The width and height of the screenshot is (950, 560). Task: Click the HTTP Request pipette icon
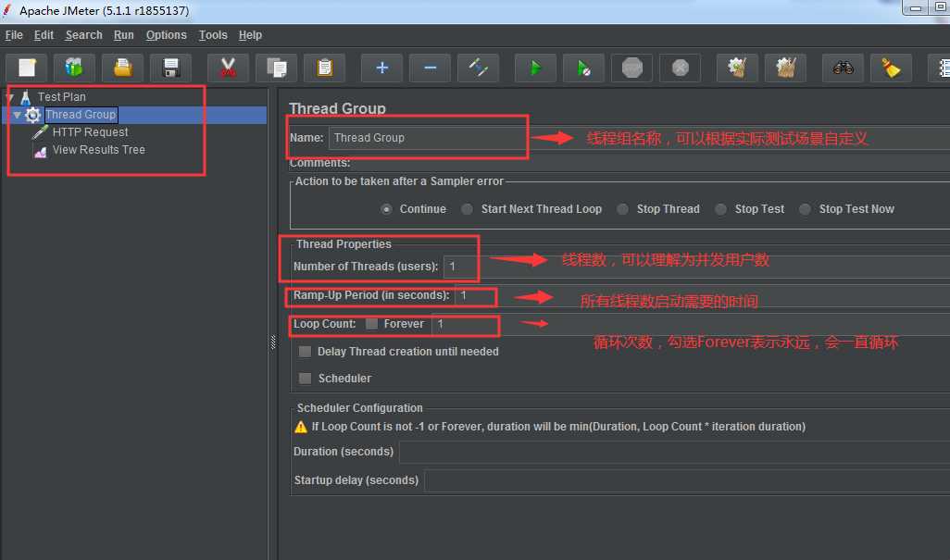(x=41, y=132)
